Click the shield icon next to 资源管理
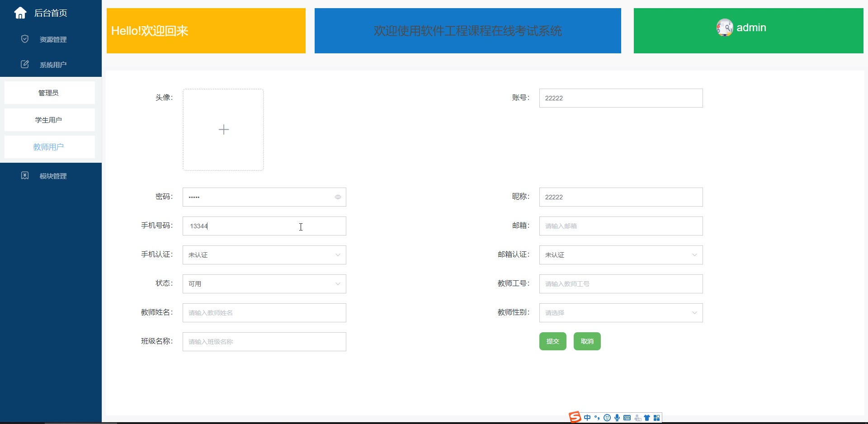The height and width of the screenshot is (424, 868). click(x=25, y=39)
